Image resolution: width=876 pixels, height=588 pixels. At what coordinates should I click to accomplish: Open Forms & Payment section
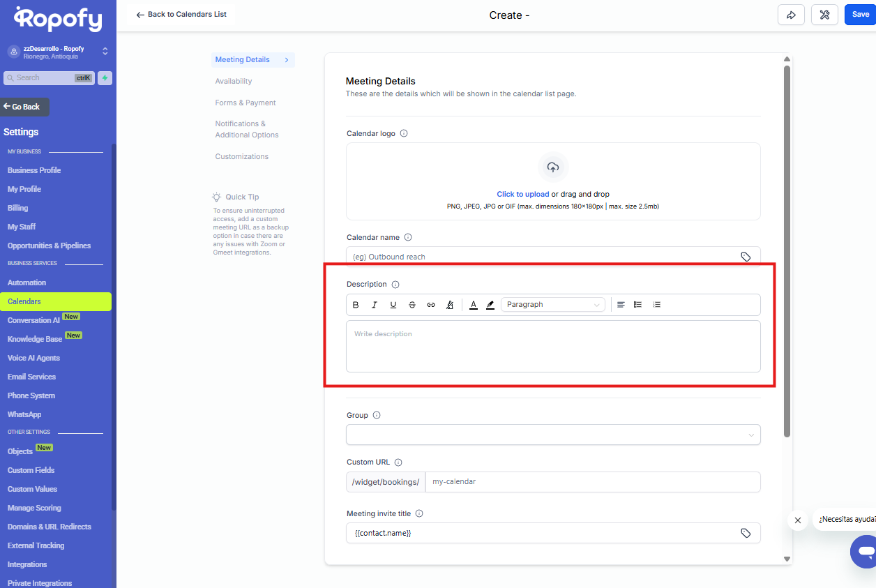pos(246,103)
